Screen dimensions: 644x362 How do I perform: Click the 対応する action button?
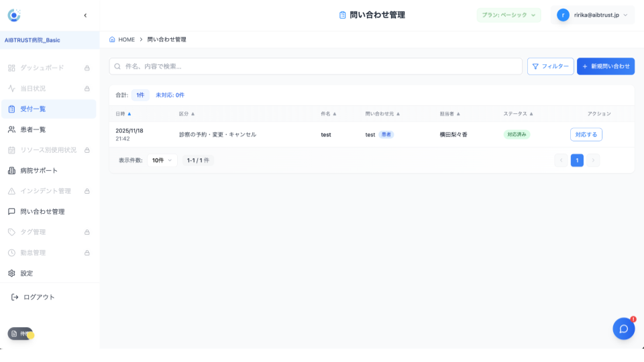pyautogui.click(x=586, y=135)
